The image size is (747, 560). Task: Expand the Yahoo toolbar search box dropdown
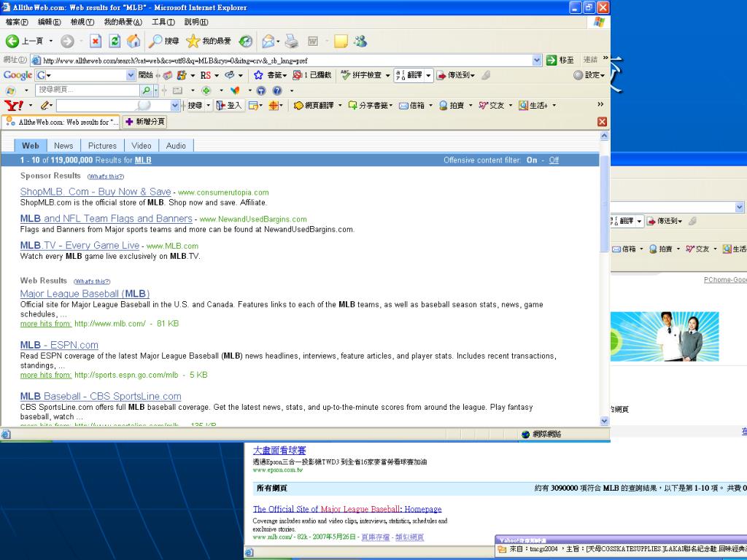tap(175, 105)
